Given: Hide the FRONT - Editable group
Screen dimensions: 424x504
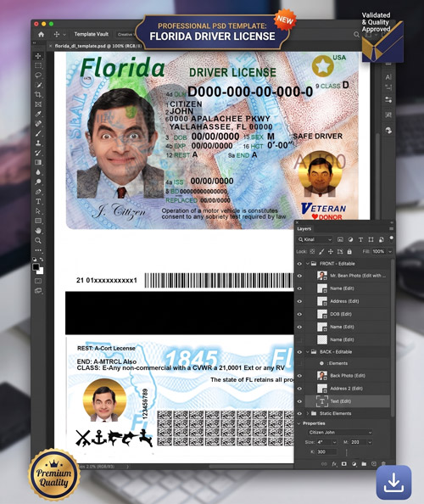Looking at the screenshot, I should [x=299, y=264].
